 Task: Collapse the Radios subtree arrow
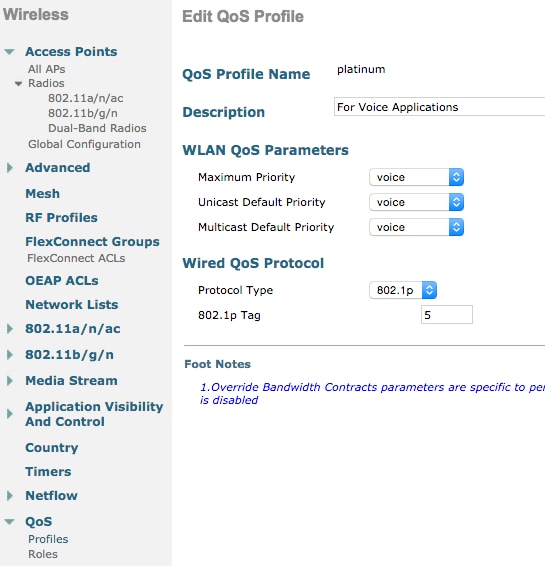click(18, 84)
